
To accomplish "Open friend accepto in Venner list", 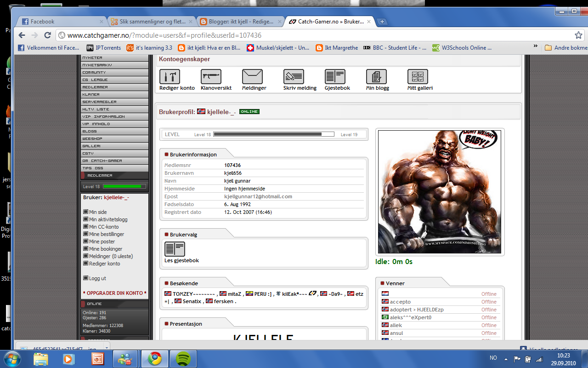I will pyautogui.click(x=400, y=302).
